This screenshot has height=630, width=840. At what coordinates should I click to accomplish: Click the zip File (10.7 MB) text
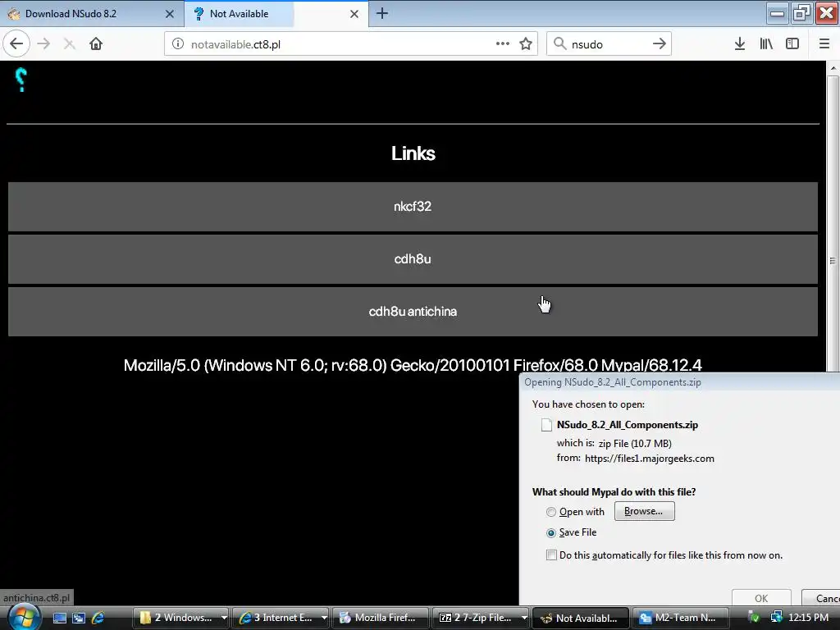pos(635,444)
